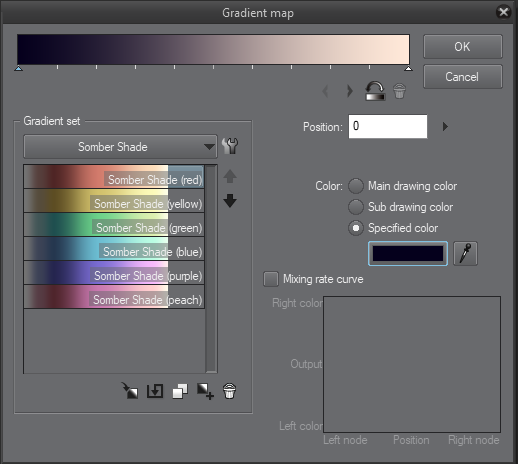Click the OK button
The width and height of the screenshot is (518, 464).
[463, 47]
